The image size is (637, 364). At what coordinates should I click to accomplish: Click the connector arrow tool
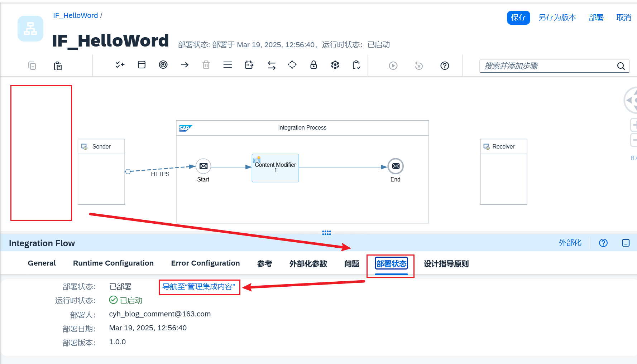click(x=185, y=65)
